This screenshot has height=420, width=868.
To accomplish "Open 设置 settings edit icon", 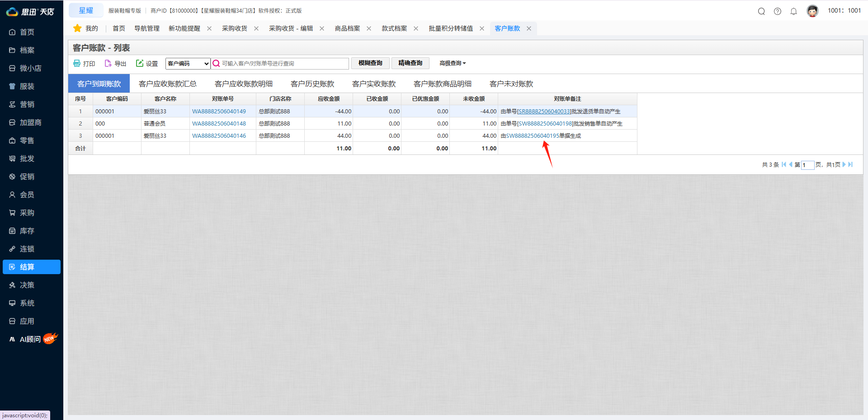I will point(140,63).
